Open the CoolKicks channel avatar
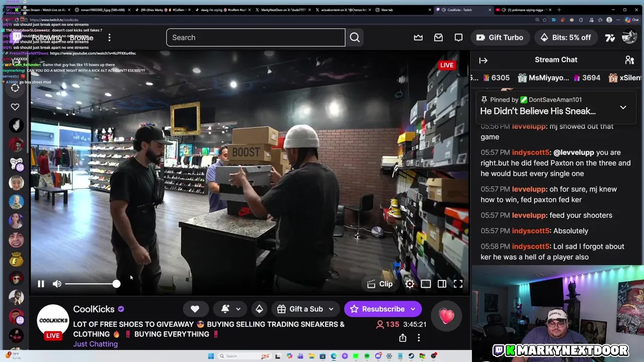The height and width of the screenshot is (362, 644). coord(53,320)
